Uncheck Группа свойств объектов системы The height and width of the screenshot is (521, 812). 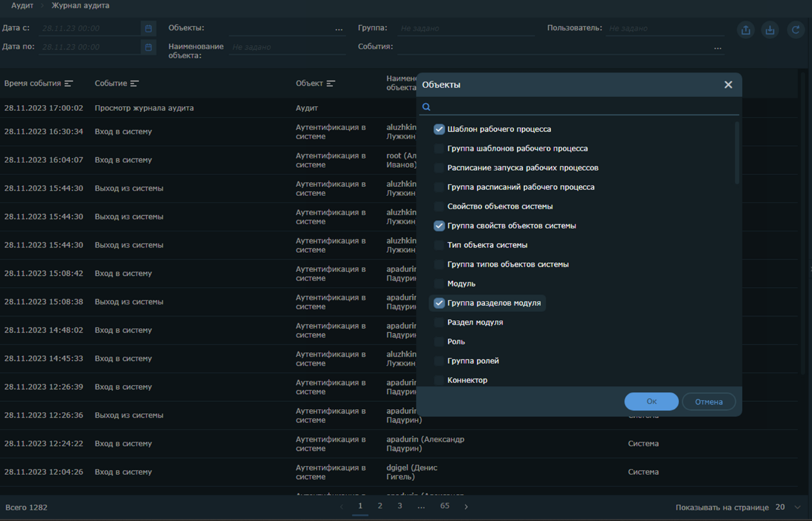[439, 226]
